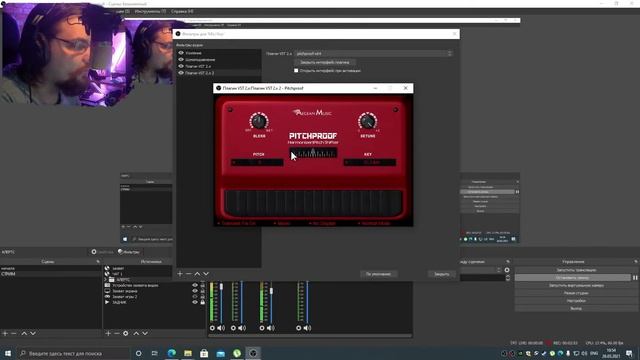Open gear settings of the first mixer channel
This screenshot has width=640, height=360.
pos(212,328)
